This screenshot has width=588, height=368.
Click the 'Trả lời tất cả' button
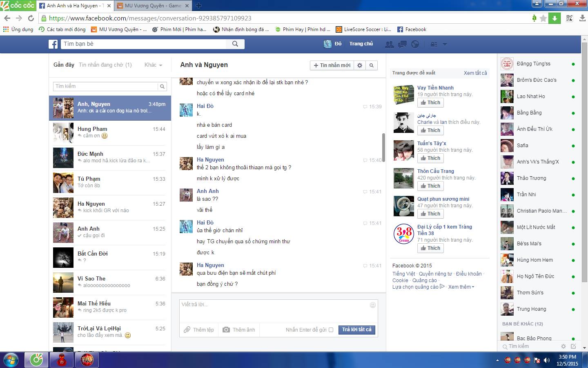tap(356, 330)
